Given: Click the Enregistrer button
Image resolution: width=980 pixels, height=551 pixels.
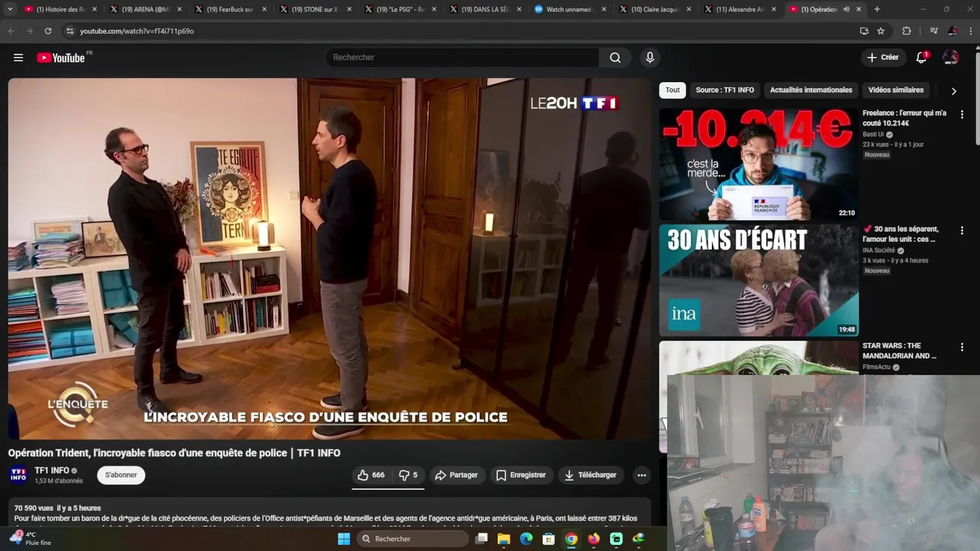Looking at the screenshot, I should click(521, 475).
